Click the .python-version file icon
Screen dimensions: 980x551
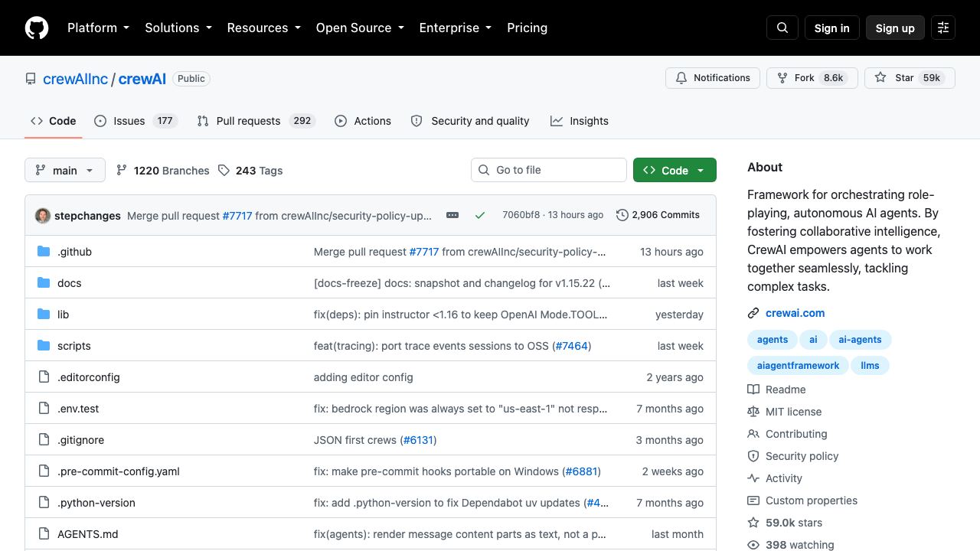point(44,503)
